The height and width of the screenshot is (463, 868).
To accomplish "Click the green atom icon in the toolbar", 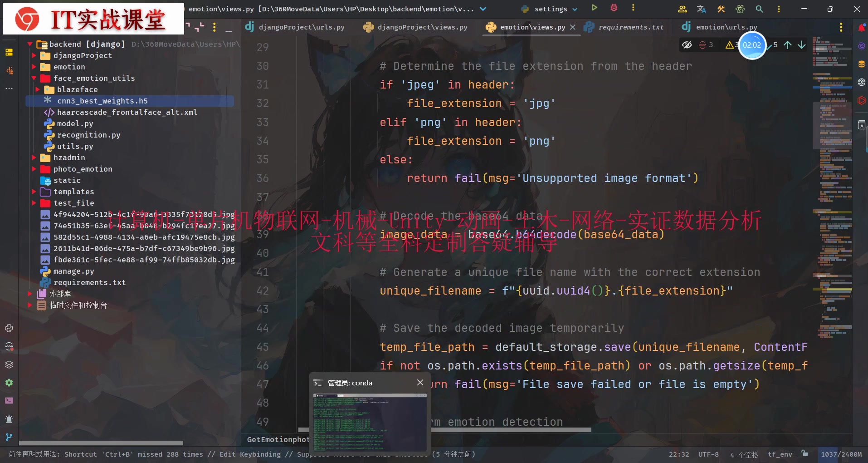I will [740, 9].
